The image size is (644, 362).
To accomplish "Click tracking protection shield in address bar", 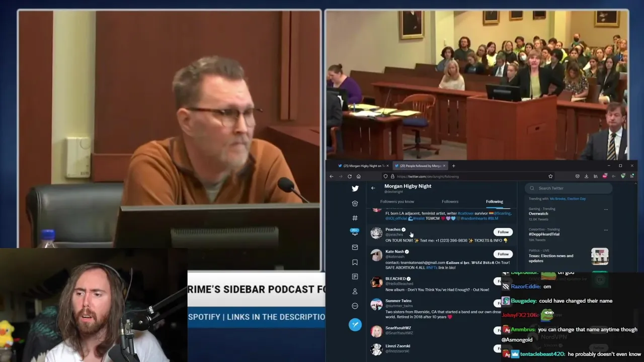I will point(385,176).
